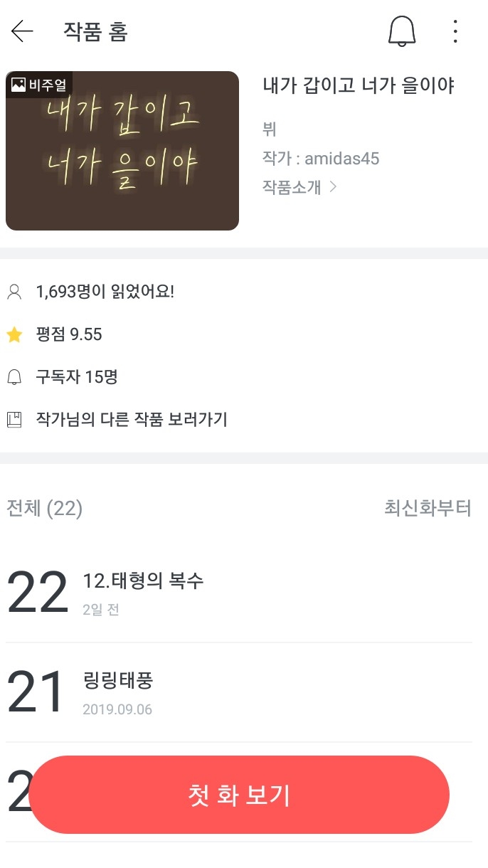This screenshot has height=868, width=488.
Task: Toggle sort order 최신화부터
Action: click(428, 508)
